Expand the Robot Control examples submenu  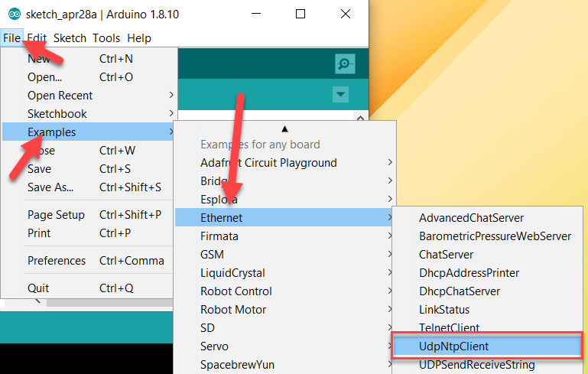(285, 291)
